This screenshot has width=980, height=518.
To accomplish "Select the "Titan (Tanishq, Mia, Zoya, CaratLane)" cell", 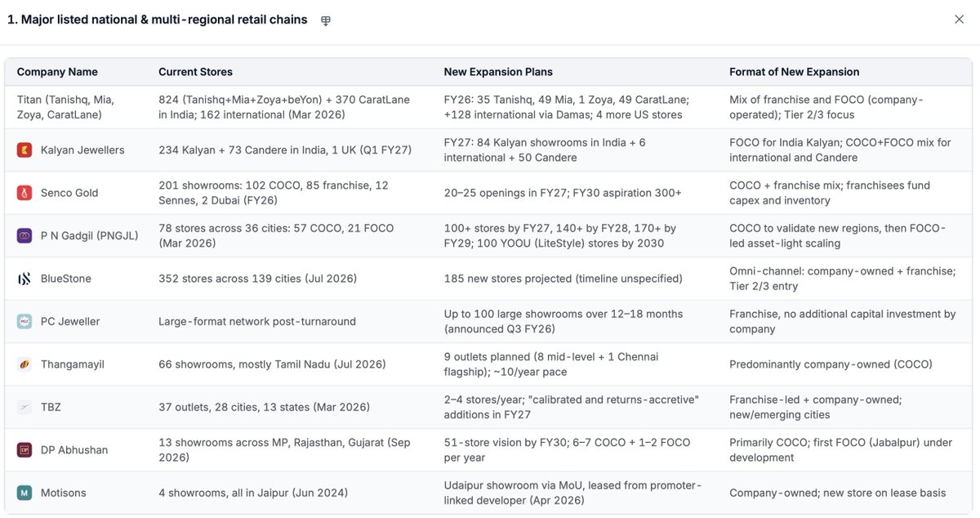I will tap(66, 107).
